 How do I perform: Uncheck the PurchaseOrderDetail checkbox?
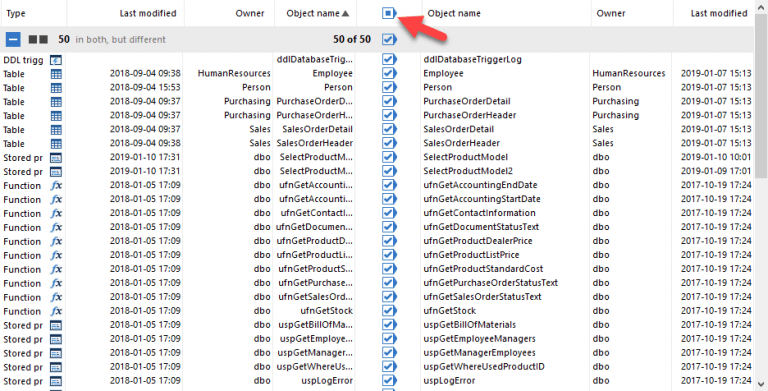pos(389,101)
